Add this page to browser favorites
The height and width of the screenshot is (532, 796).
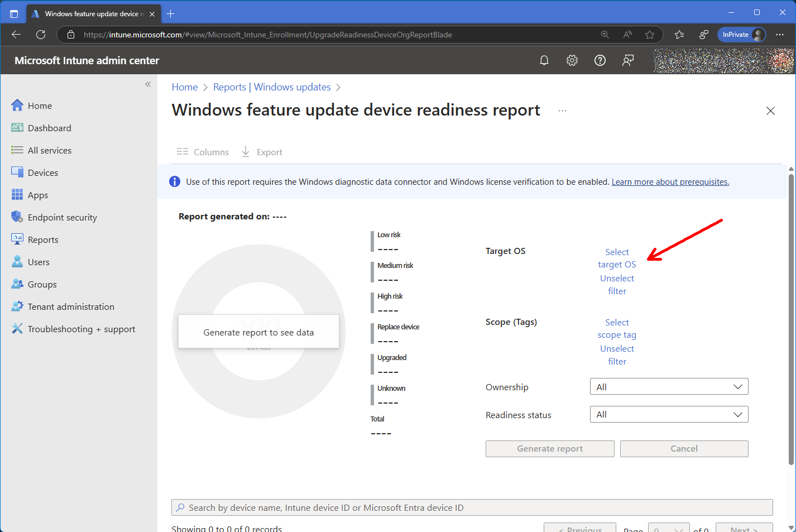650,35
